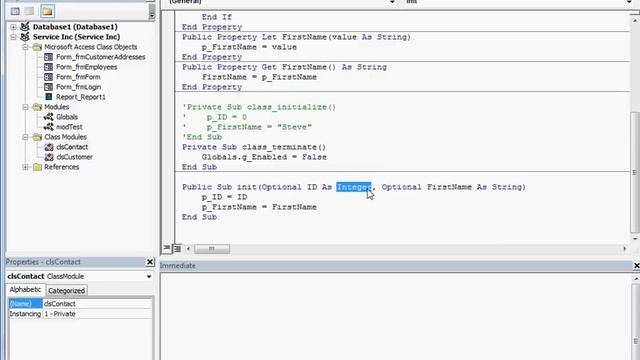
Task: Click References folder icon
Action: coord(37,167)
